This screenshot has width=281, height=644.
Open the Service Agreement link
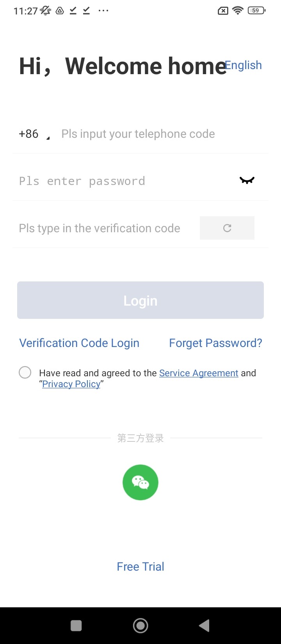tap(199, 373)
